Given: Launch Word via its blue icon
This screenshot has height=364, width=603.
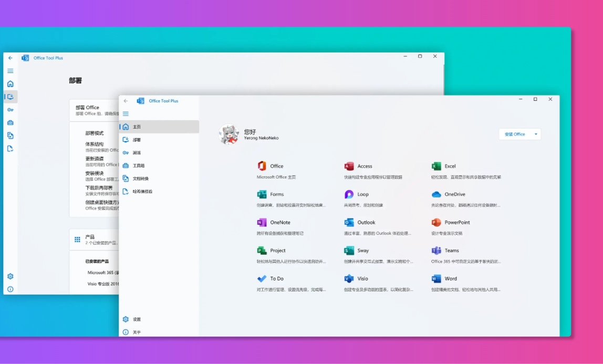Looking at the screenshot, I should pos(436,278).
